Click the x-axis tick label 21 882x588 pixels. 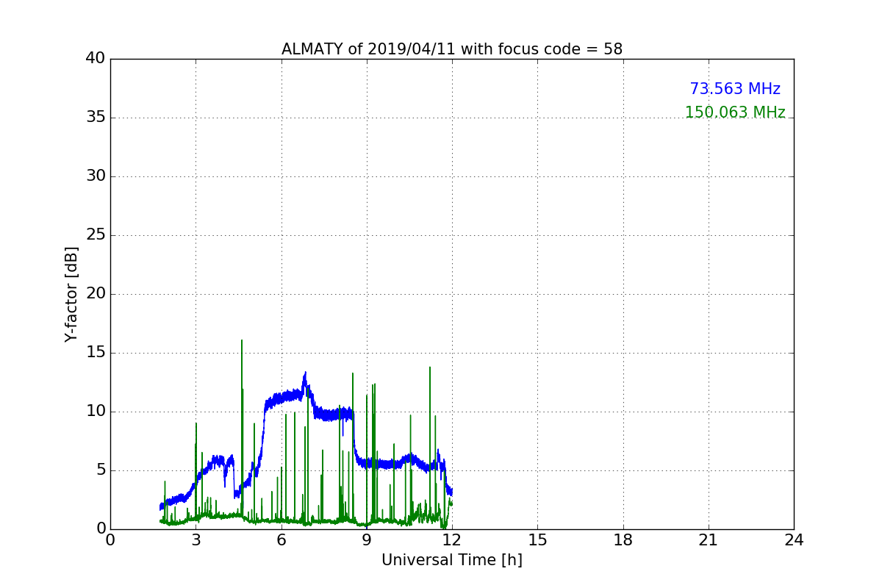coord(709,539)
